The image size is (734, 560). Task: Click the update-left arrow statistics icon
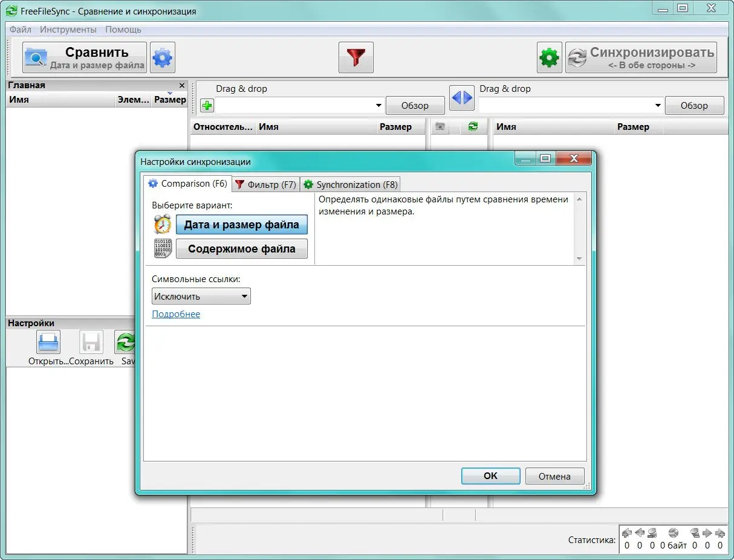pos(639,533)
